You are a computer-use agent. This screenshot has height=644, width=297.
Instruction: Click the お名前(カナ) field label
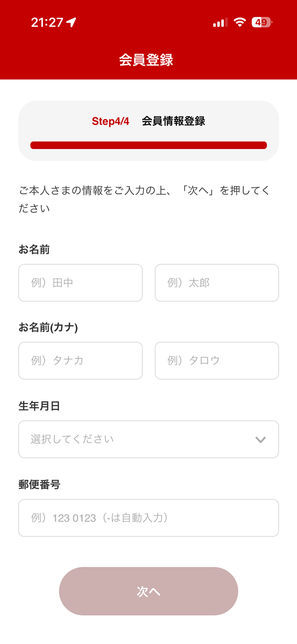48,327
